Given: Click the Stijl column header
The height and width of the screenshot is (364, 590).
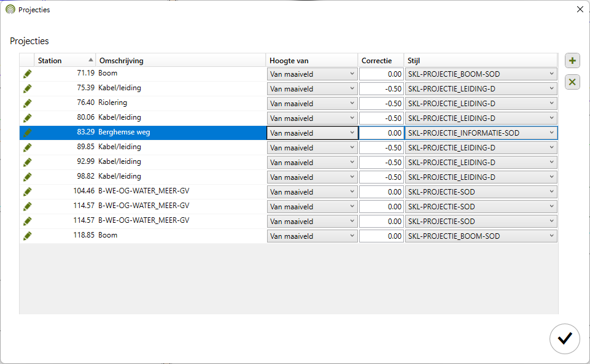Looking at the screenshot, I should click(x=481, y=61).
